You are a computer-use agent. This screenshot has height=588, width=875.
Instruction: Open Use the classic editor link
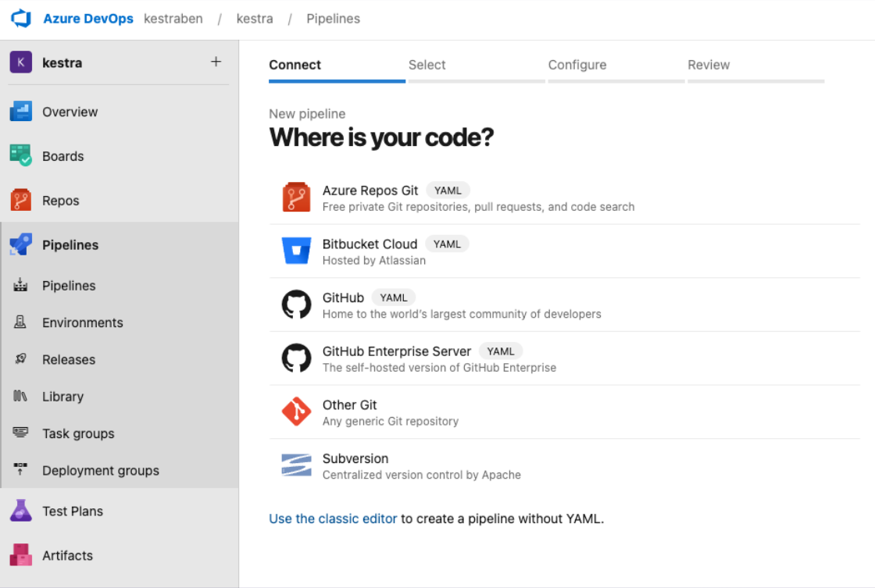333,518
